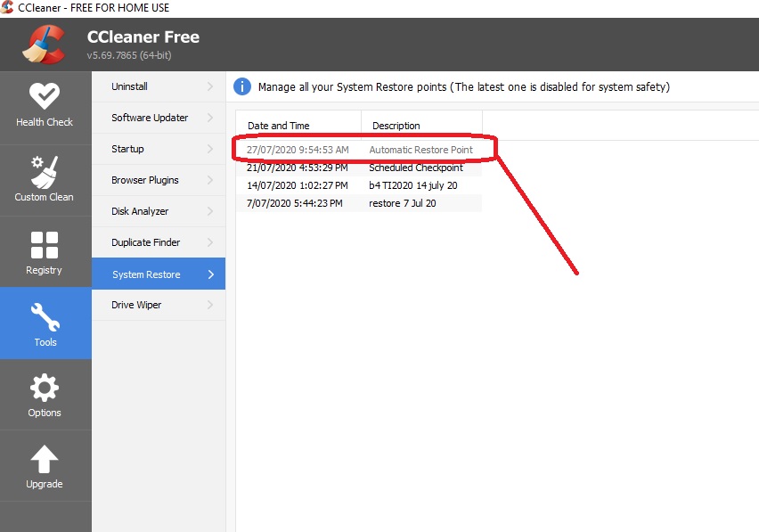This screenshot has height=532, width=759.
Task: Open the Uninstall tool
Action: click(159, 86)
